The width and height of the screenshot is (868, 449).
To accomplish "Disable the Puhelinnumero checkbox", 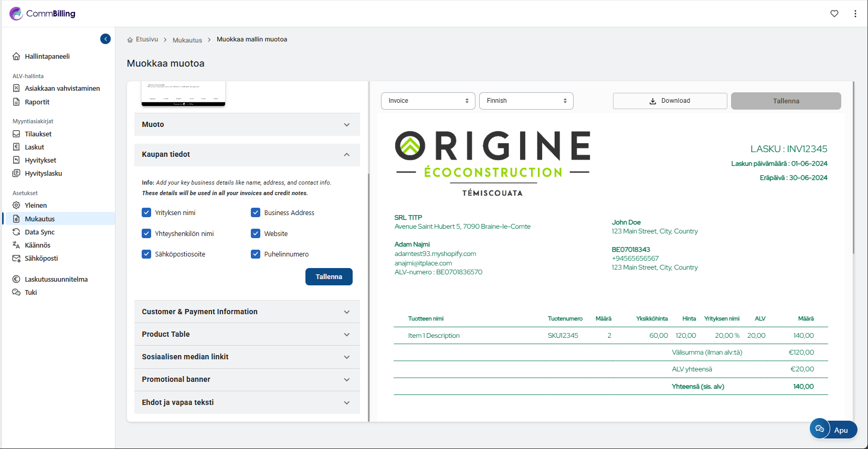I will pyautogui.click(x=256, y=254).
